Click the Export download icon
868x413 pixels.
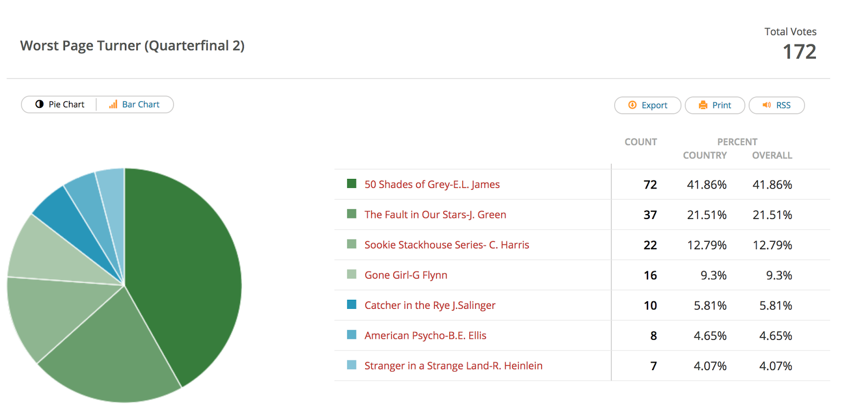[x=632, y=105]
